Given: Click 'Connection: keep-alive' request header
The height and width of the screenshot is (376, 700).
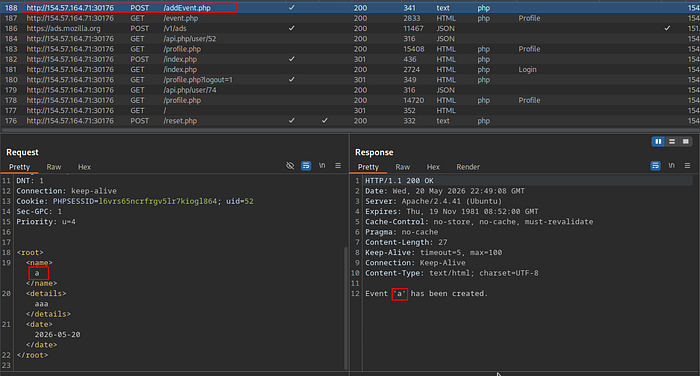Looking at the screenshot, I should 67,191.
